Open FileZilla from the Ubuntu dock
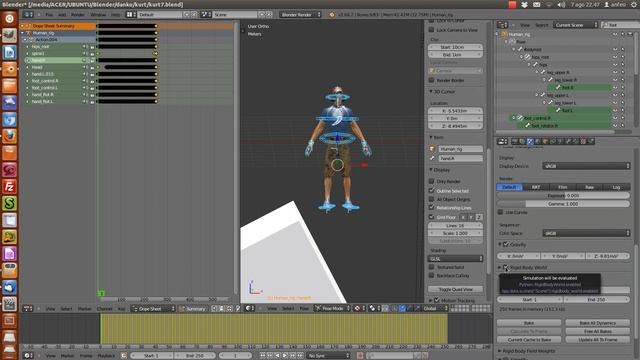Image resolution: width=640 pixels, height=360 pixels. point(9,187)
